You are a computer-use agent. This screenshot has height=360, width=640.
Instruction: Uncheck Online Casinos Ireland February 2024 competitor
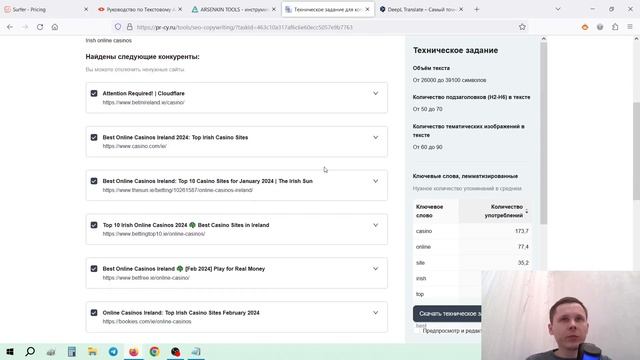[x=94, y=313]
